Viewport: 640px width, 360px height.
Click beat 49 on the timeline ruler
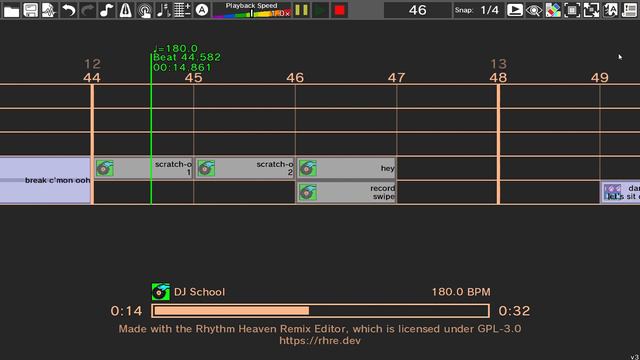(x=600, y=78)
